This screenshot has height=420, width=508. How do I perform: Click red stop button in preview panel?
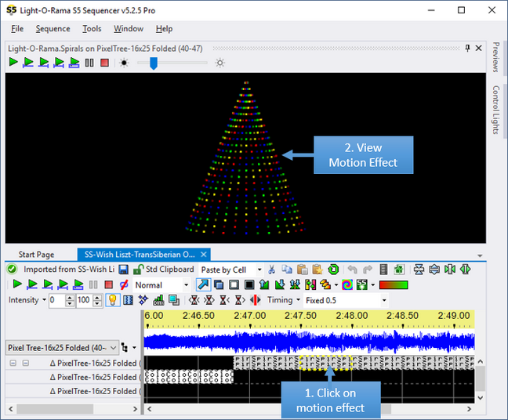click(x=104, y=63)
